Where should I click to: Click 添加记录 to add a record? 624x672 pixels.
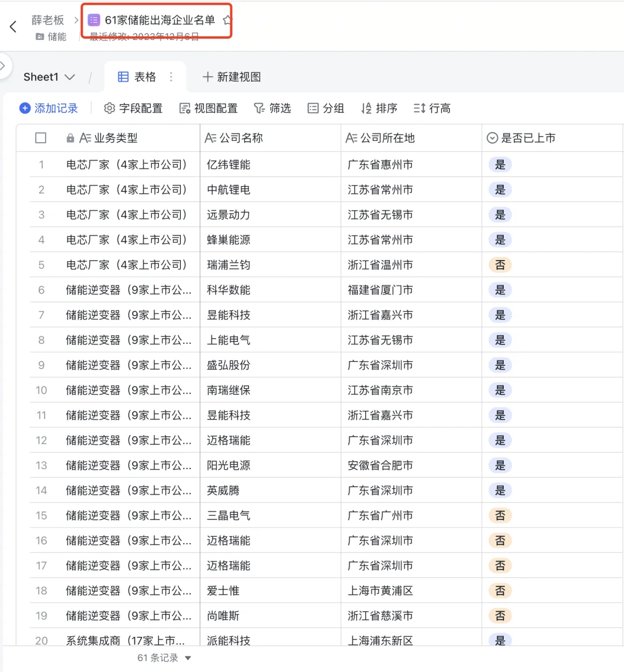tap(49, 108)
